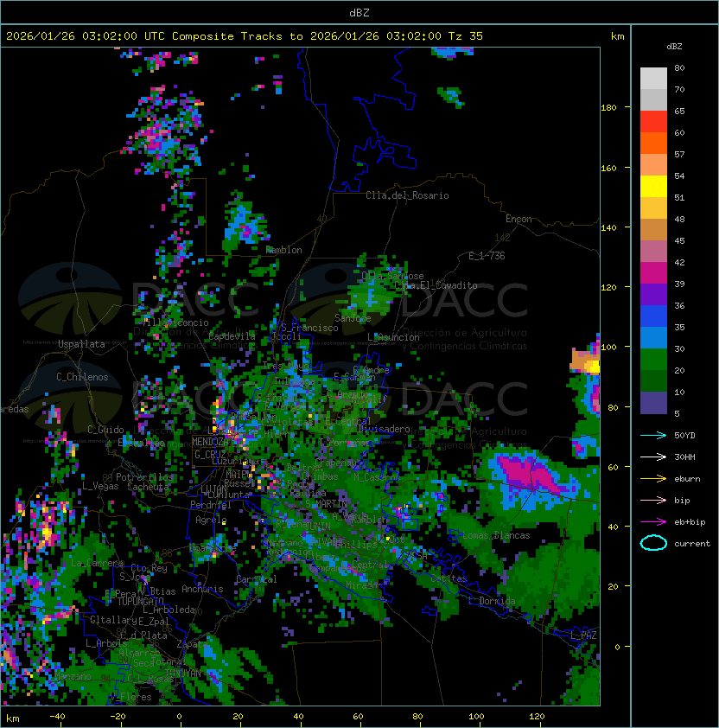The image size is (719, 728).
Task: Click the 'L_Dormida' map label
Action: click(x=492, y=601)
